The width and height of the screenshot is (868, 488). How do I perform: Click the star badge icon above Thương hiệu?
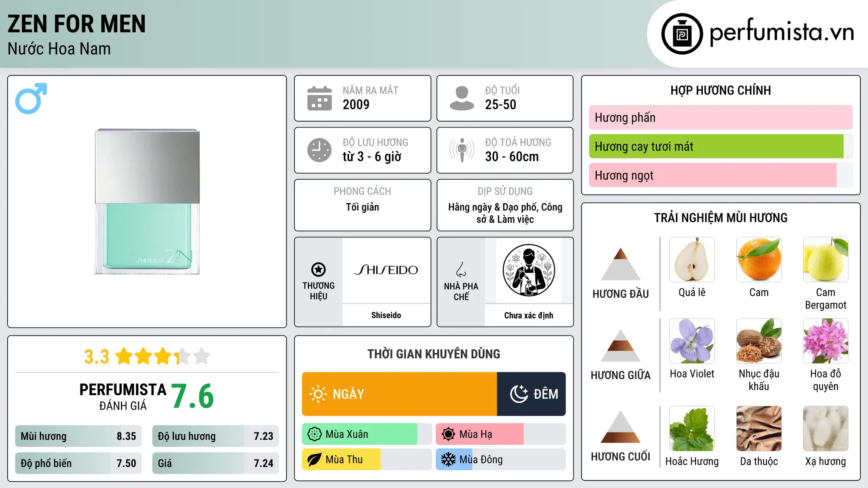[x=318, y=269]
